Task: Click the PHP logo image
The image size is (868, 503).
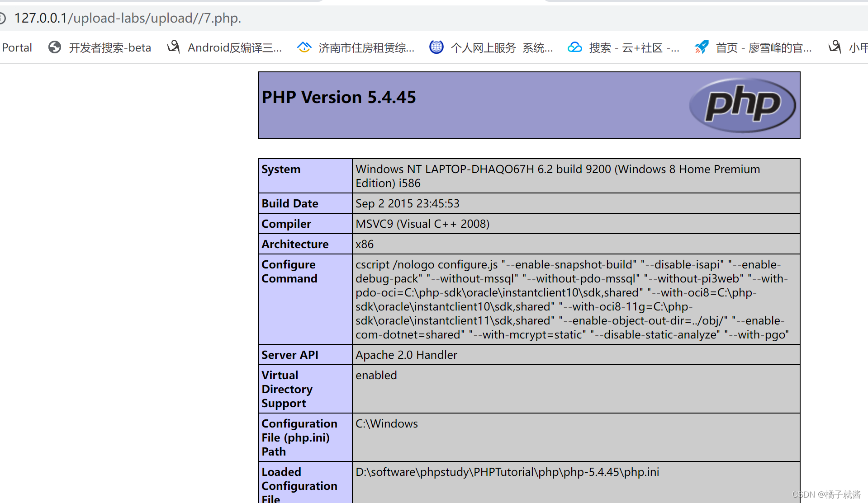Action: pos(742,105)
